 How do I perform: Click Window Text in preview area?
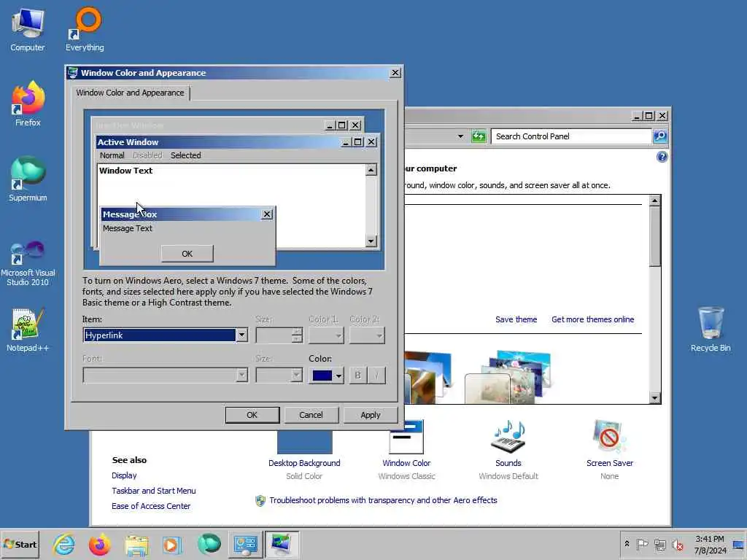(x=125, y=171)
